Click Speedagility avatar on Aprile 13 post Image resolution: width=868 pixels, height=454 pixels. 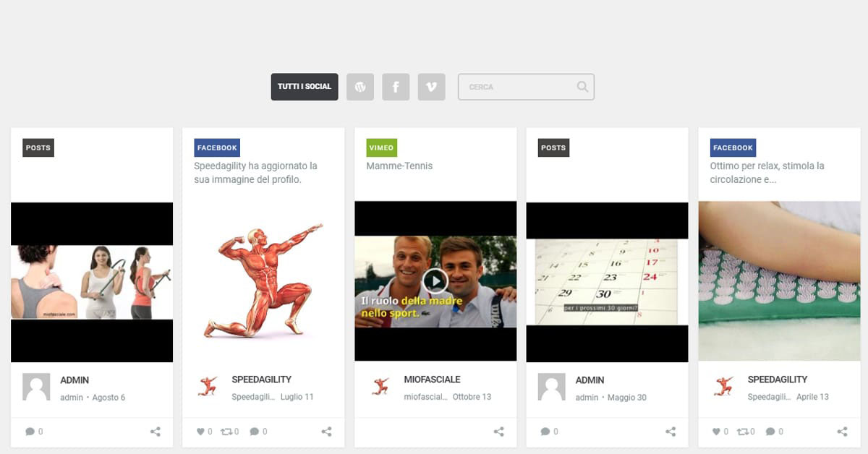click(724, 387)
